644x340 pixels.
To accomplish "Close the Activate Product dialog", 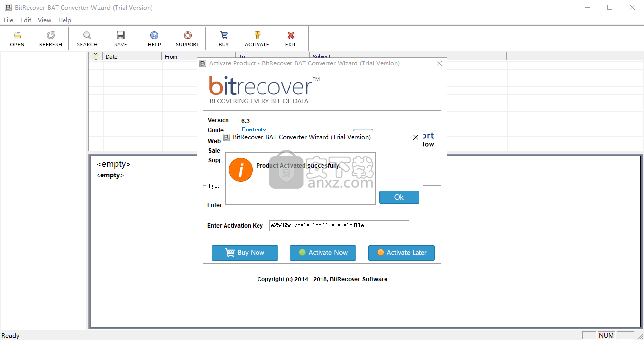I will [439, 63].
